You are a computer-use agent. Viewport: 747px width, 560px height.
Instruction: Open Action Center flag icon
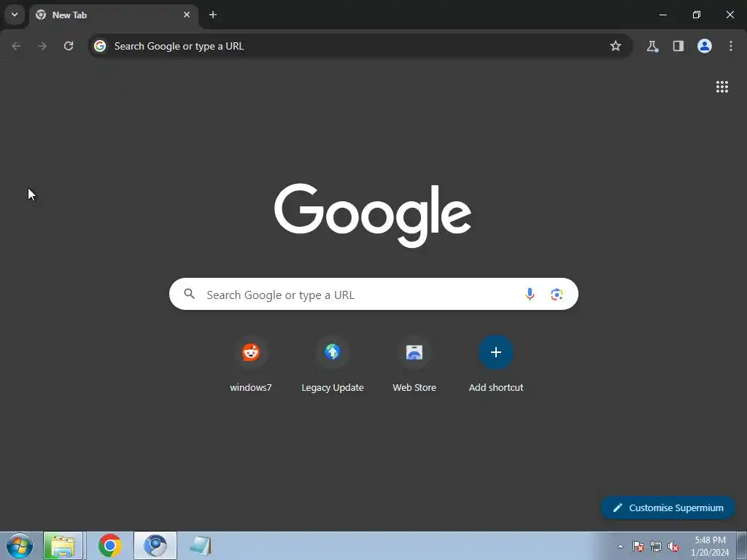(x=638, y=546)
